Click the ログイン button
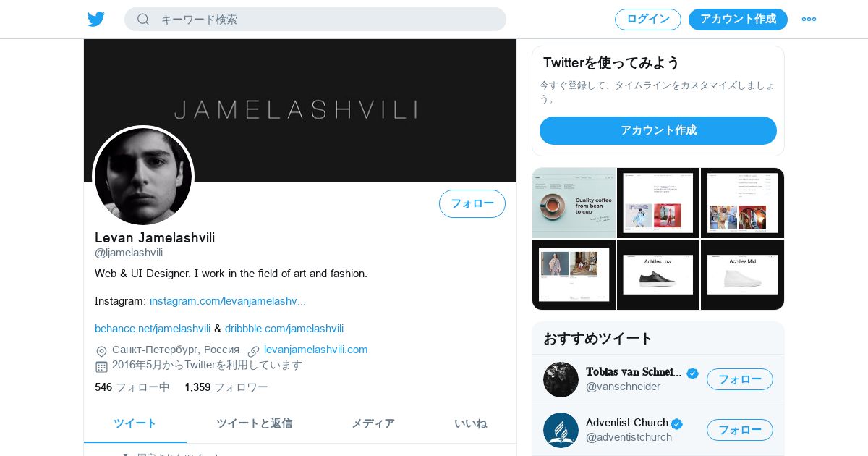The width and height of the screenshot is (868, 456). (648, 20)
